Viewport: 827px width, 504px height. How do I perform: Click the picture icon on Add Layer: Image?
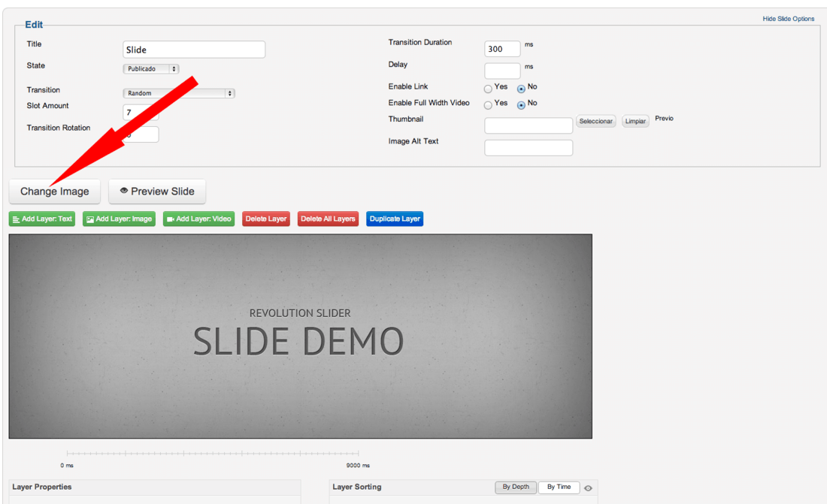tap(90, 219)
